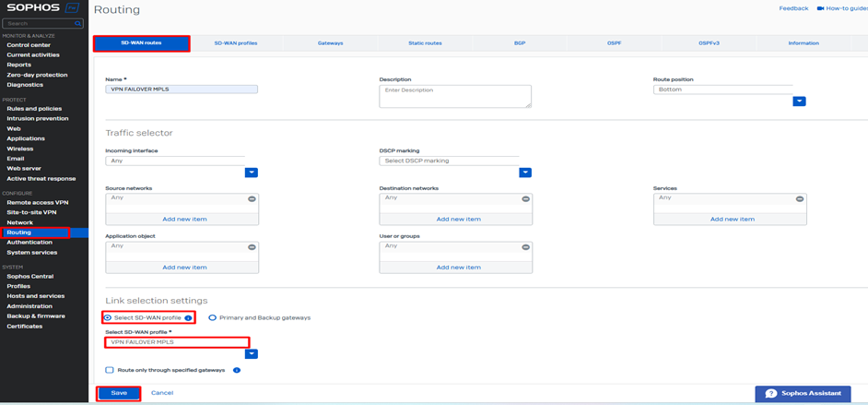The width and height of the screenshot is (868, 405).
Task: Click the search magnifier icon in sidebar
Action: coord(77,23)
